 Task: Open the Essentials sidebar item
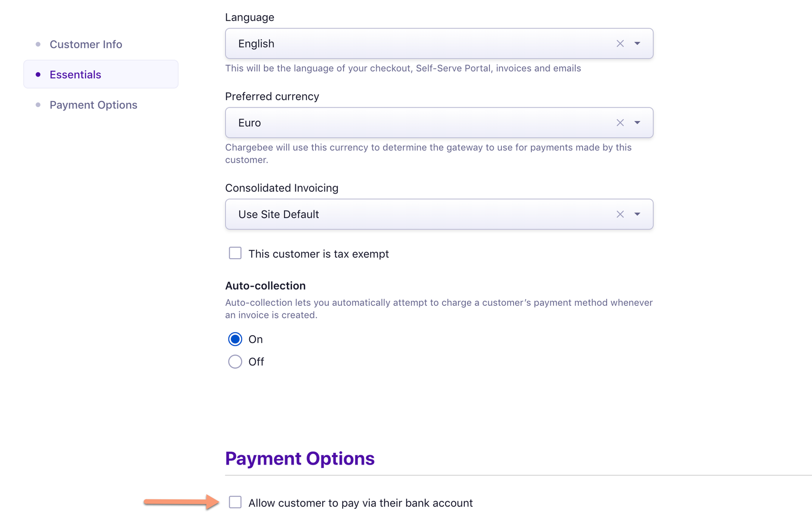tap(101, 74)
